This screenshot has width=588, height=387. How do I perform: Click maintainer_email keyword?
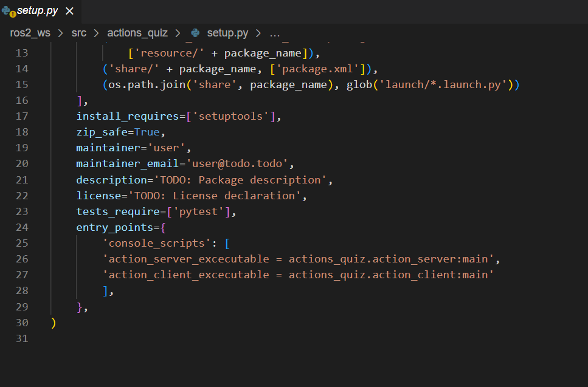point(128,163)
